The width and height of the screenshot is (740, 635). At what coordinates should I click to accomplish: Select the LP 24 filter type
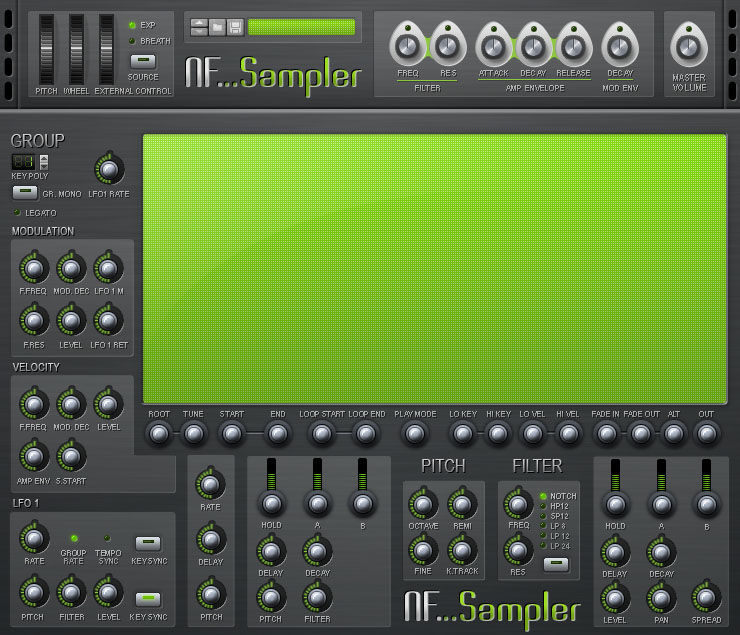543,545
